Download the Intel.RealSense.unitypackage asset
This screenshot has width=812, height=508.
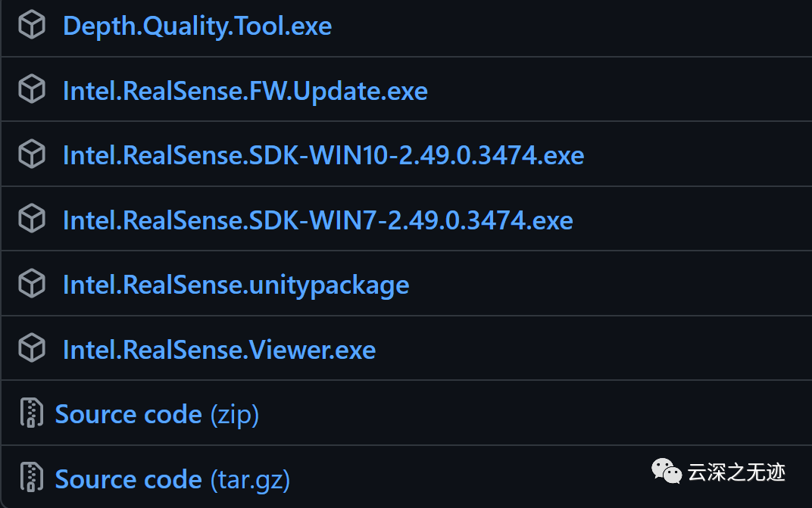point(236,285)
